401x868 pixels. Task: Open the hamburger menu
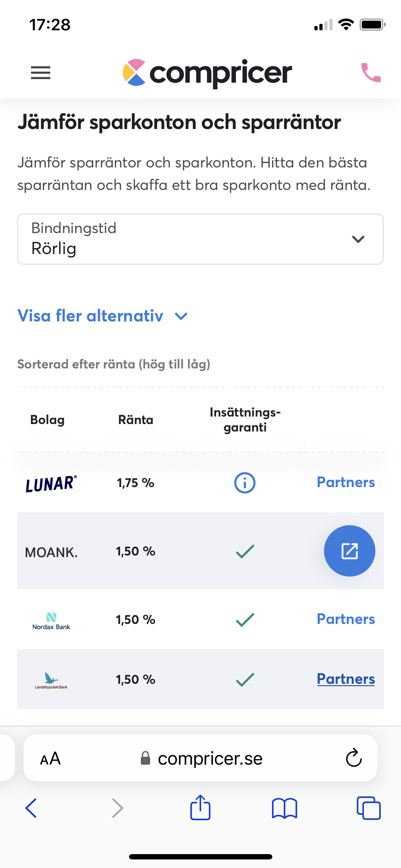click(x=41, y=73)
